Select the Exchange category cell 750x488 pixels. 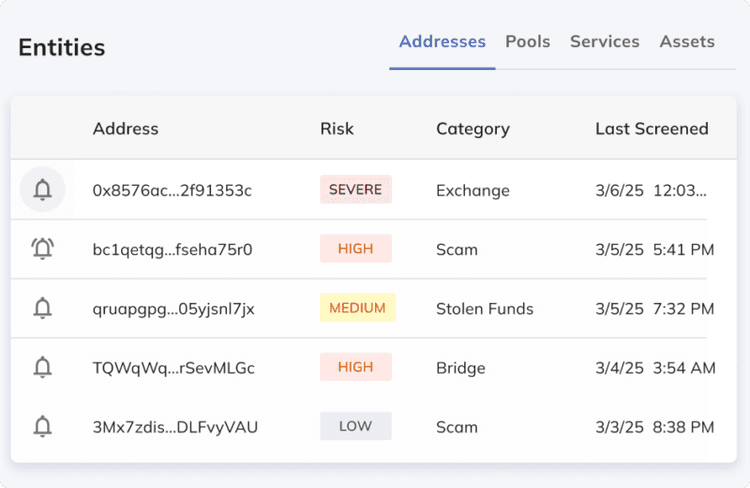coord(473,190)
